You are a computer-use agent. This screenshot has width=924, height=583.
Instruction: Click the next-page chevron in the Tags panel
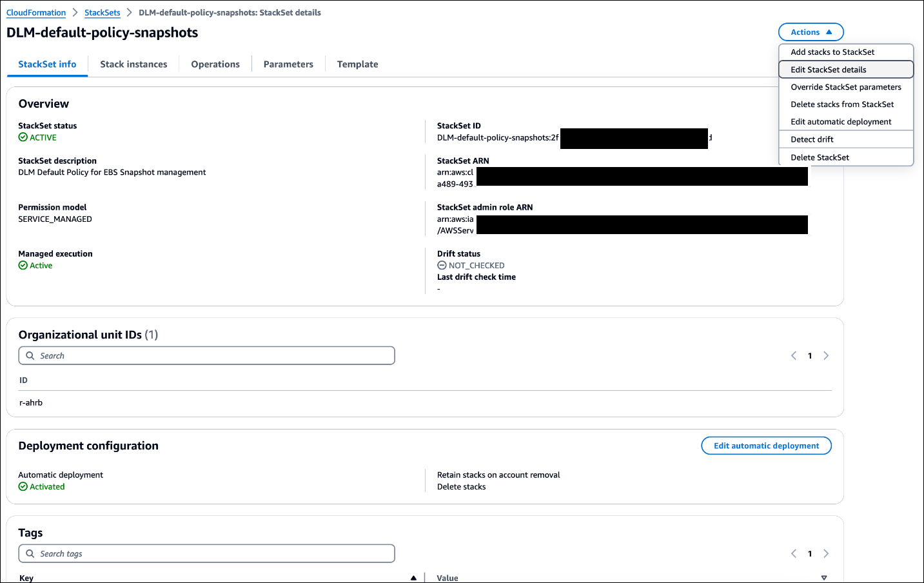(826, 553)
